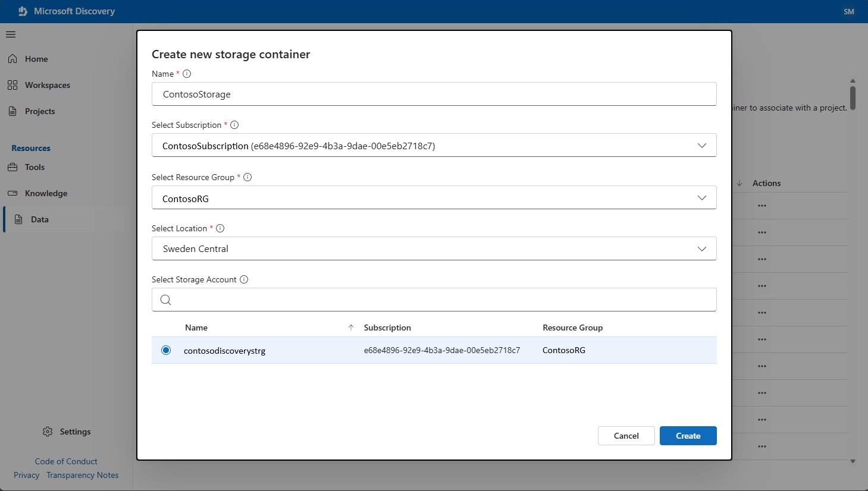Open the Code of Conduct link
Viewport: 868px width, 491px height.
click(66, 461)
